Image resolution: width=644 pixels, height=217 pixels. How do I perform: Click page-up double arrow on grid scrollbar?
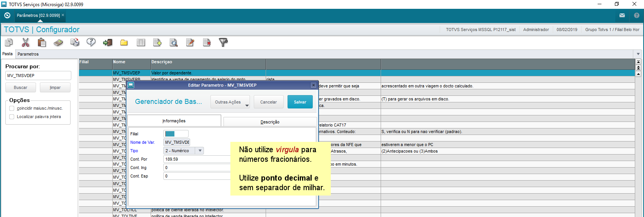638,68
